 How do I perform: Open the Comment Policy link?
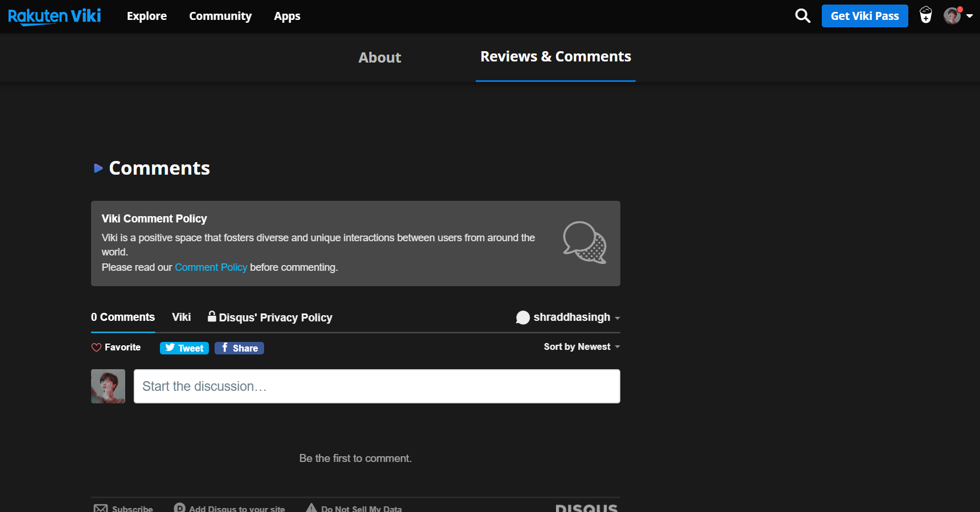pyautogui.click(x=211, y=267)
